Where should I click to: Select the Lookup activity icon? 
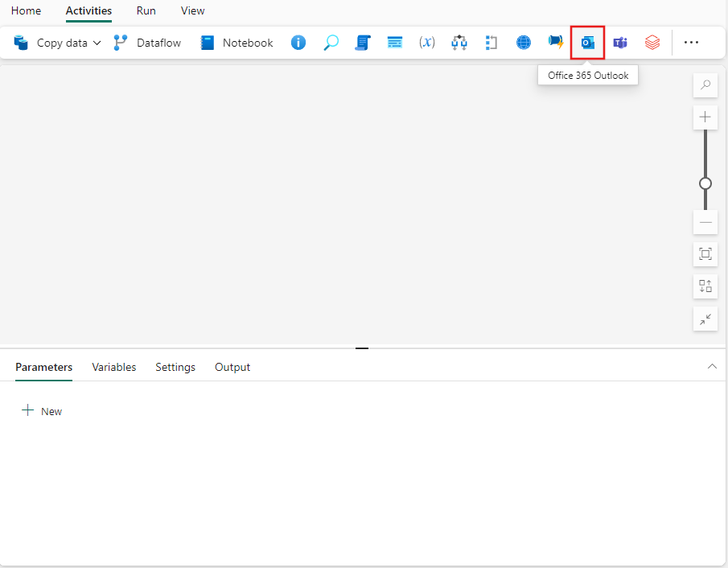331,42
